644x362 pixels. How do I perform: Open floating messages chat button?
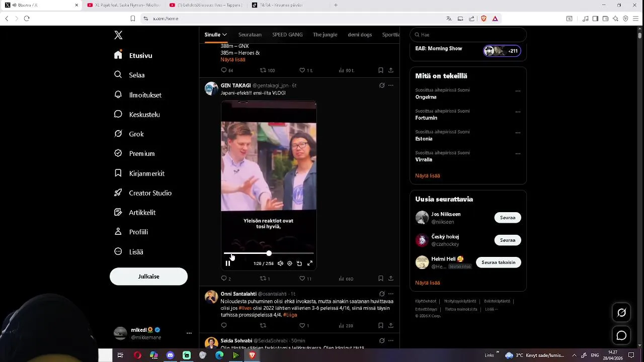point(622,335)
